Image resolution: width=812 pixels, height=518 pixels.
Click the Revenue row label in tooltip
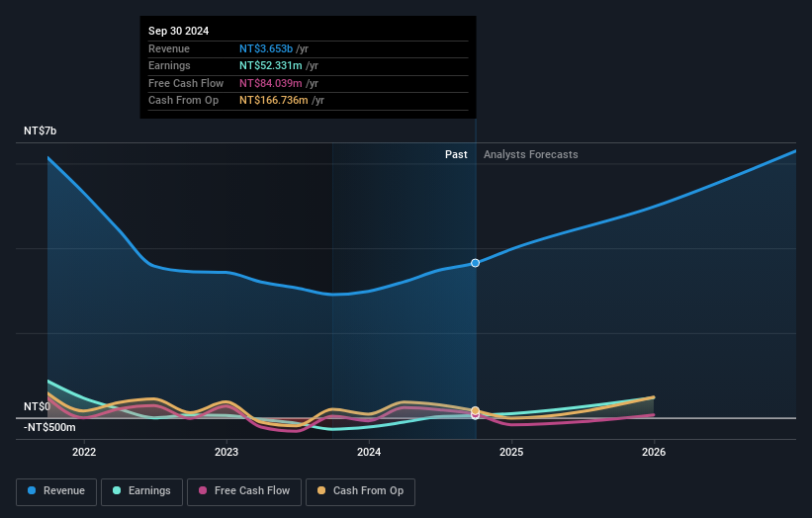169,48
